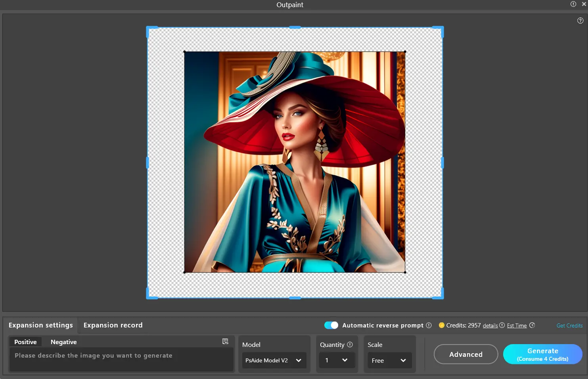Click the top-left corner handle of expansion frame

click(149, 29)
